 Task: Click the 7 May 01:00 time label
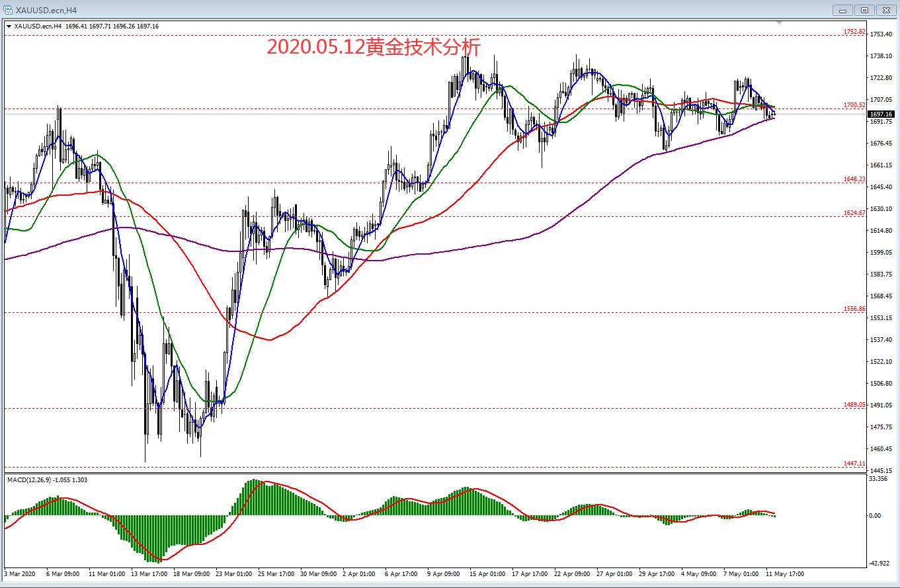[x=741, y=574]
